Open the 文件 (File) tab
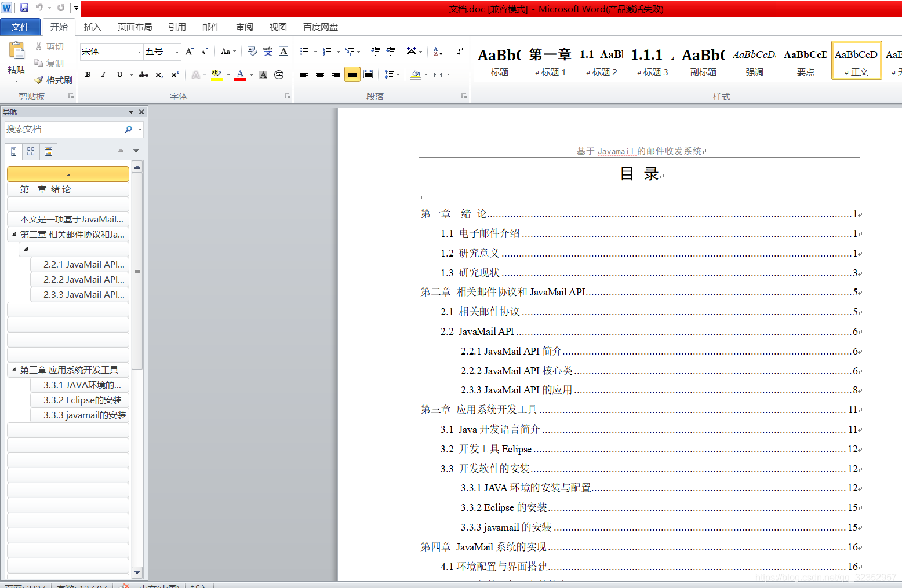The width and height of the screenshot is (902, 588). pos(20,27)
